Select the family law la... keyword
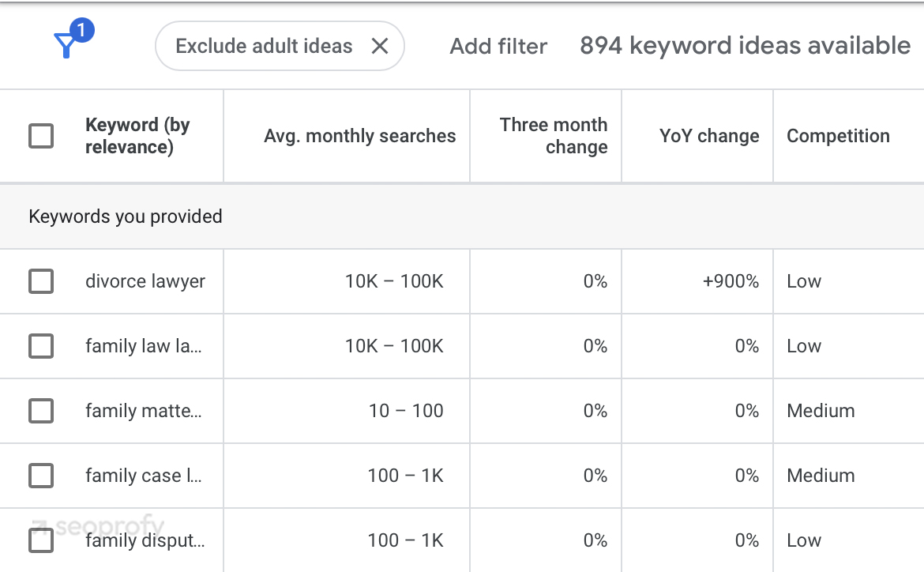 coord(143,346)
